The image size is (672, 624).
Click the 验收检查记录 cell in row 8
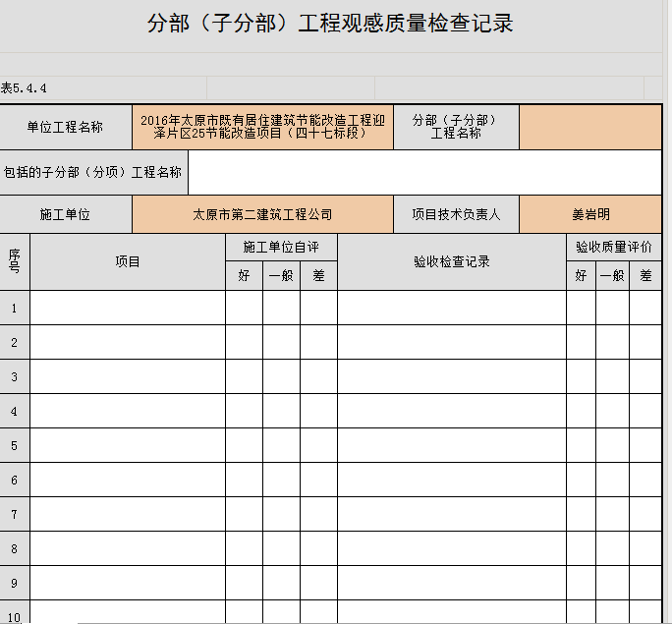(451, 548)
